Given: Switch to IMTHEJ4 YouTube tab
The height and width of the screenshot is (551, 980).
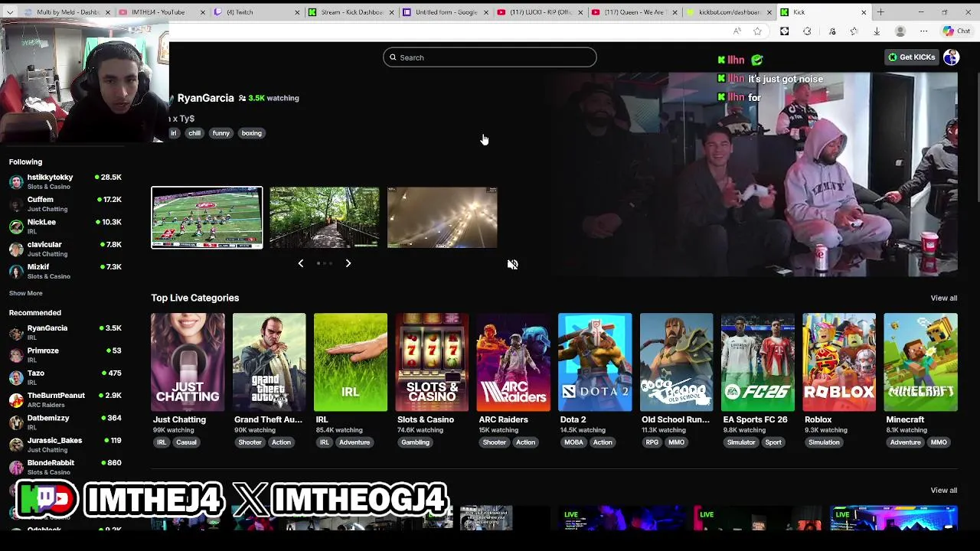Looking at the screenshot, I should coord(161,12).
